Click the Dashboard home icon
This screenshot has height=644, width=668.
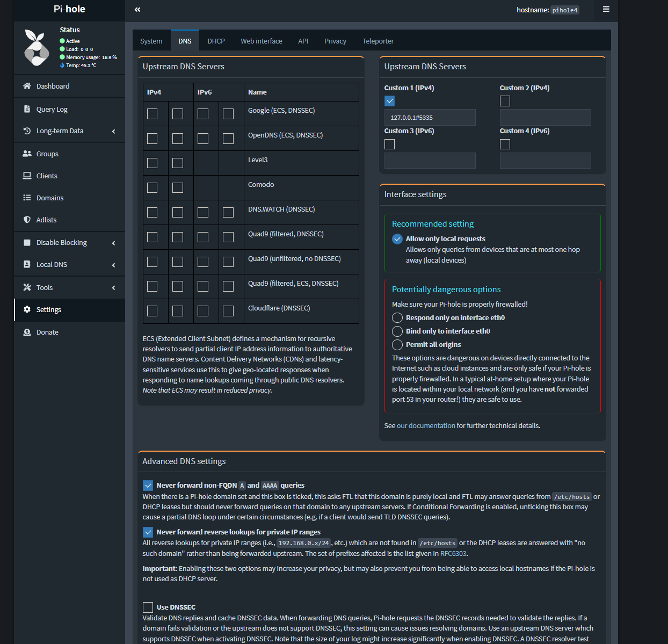tap(27, 86)
